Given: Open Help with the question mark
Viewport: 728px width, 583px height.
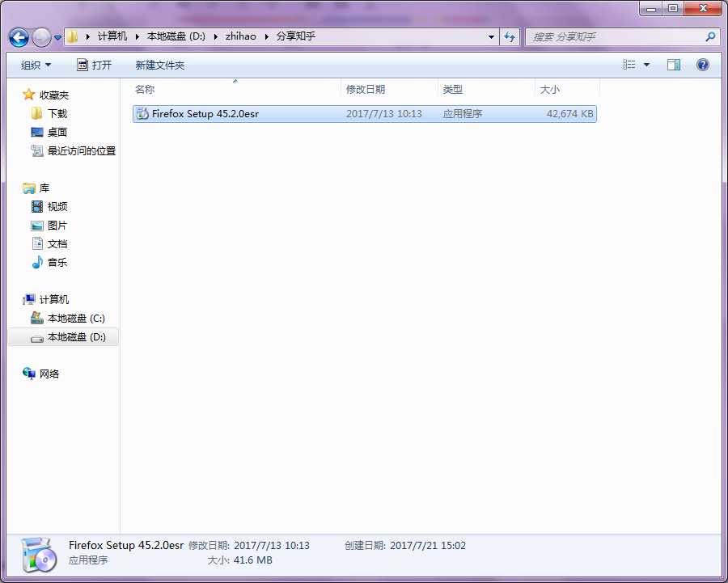Looking at the screenshot, I should (702, 65).
